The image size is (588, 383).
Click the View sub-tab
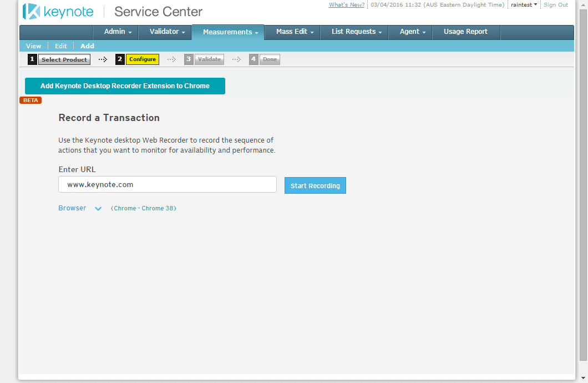click(33, 46)
